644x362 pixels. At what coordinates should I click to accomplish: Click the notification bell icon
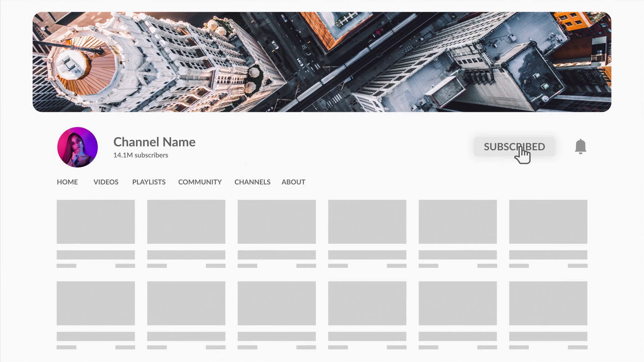pos(581,146)
